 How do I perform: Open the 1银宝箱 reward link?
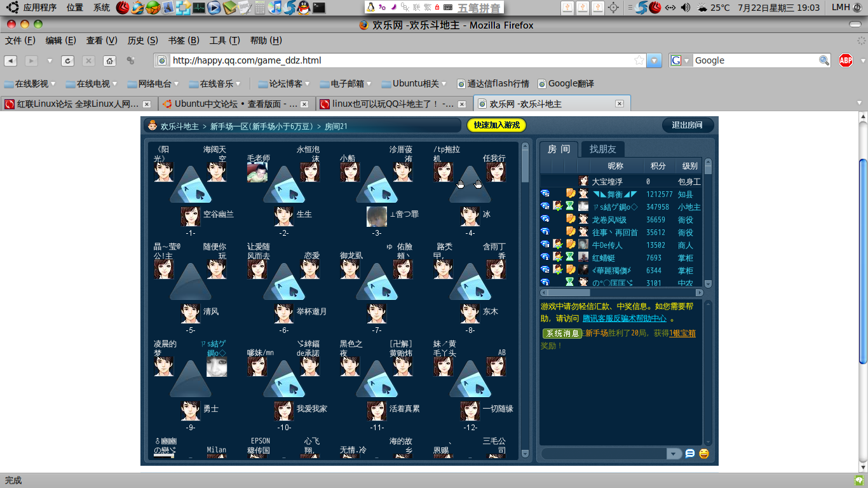[x=682, y=333]
